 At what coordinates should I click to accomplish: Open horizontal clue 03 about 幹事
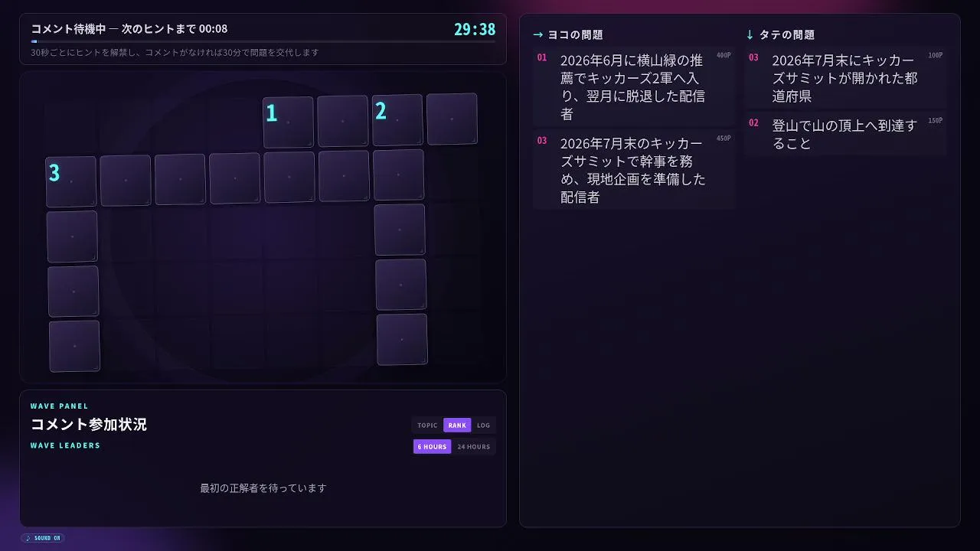tap(634, 170)
